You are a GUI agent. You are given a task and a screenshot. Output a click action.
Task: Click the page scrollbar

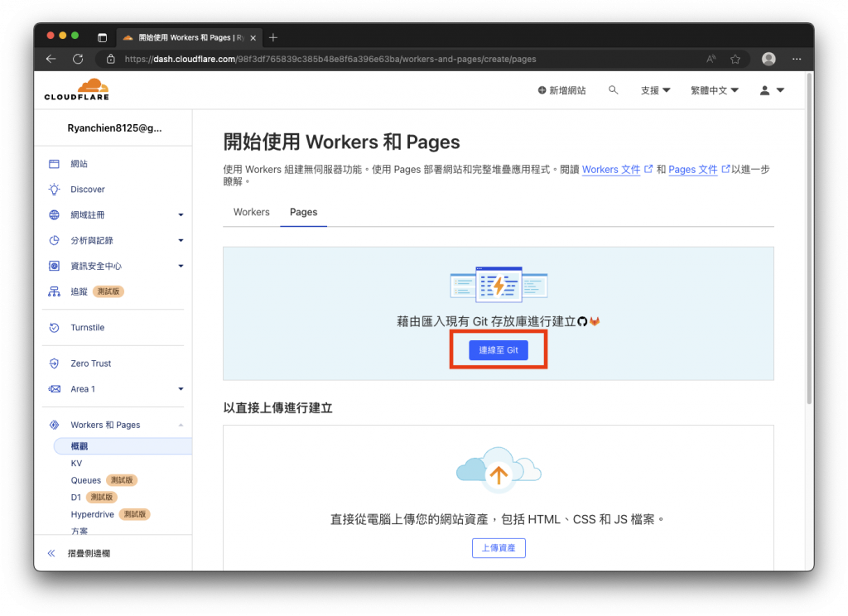click(810, 238)
